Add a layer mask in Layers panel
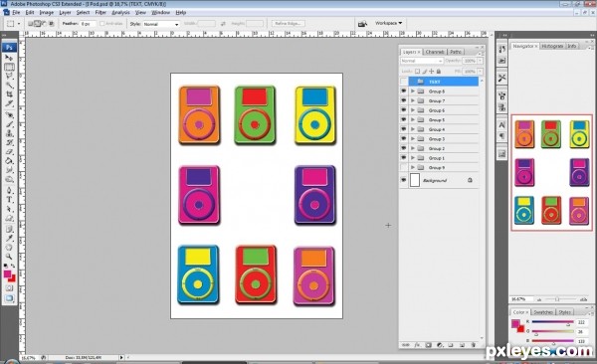 tap(428, 345)
